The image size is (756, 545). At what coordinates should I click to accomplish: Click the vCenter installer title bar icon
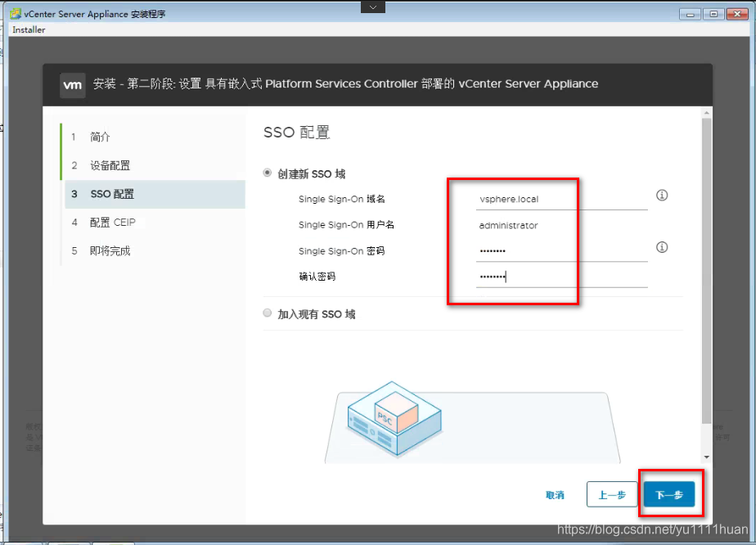pos(16,14)
